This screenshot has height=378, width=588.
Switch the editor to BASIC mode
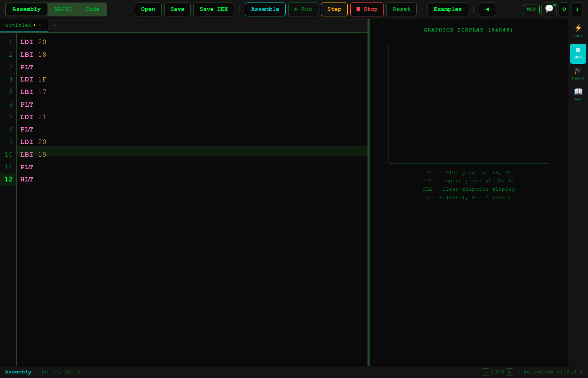(63, 9)
